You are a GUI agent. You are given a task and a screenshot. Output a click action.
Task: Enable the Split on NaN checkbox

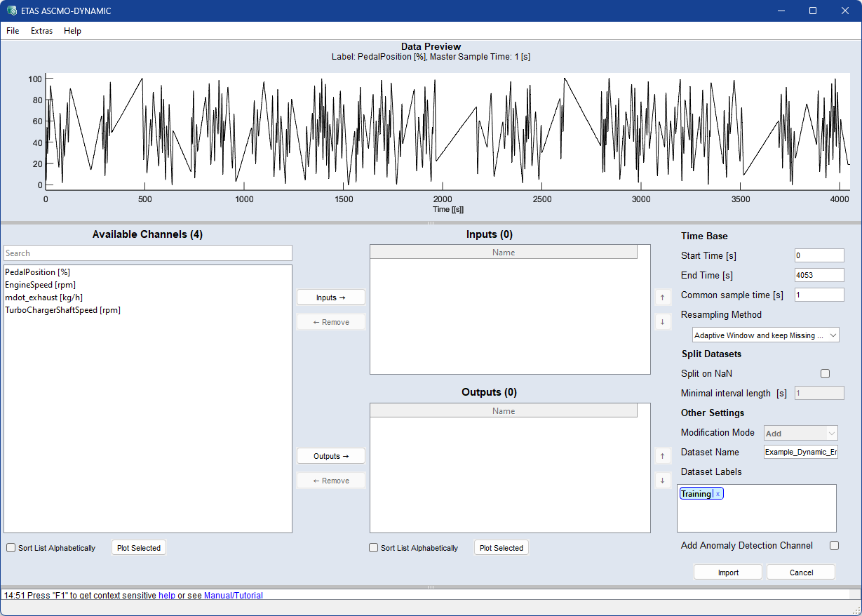825,374
